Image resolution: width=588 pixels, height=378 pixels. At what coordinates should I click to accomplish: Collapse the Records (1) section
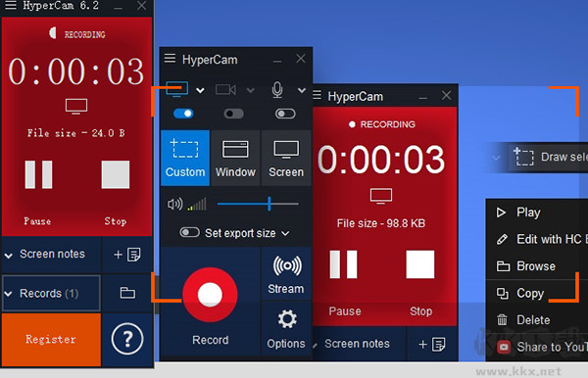[8, 294]
